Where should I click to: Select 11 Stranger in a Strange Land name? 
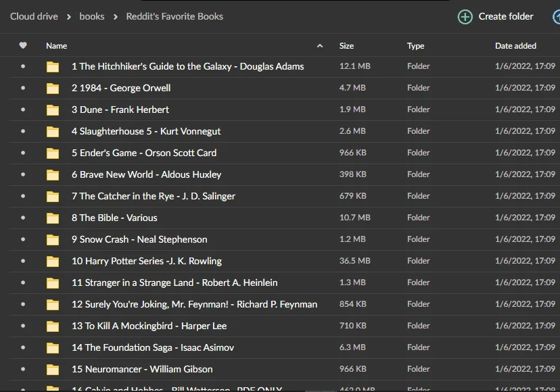pos(174,283)
